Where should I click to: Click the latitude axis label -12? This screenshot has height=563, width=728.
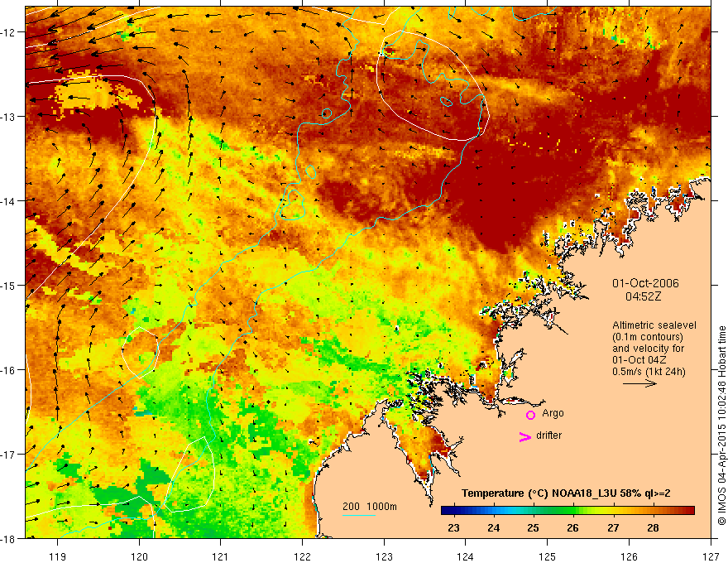tap(7, 32)
